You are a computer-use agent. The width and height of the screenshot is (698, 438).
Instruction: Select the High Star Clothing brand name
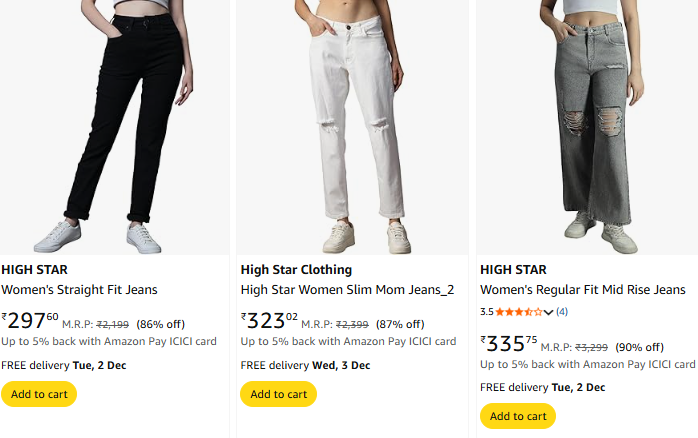pos(296,269)
